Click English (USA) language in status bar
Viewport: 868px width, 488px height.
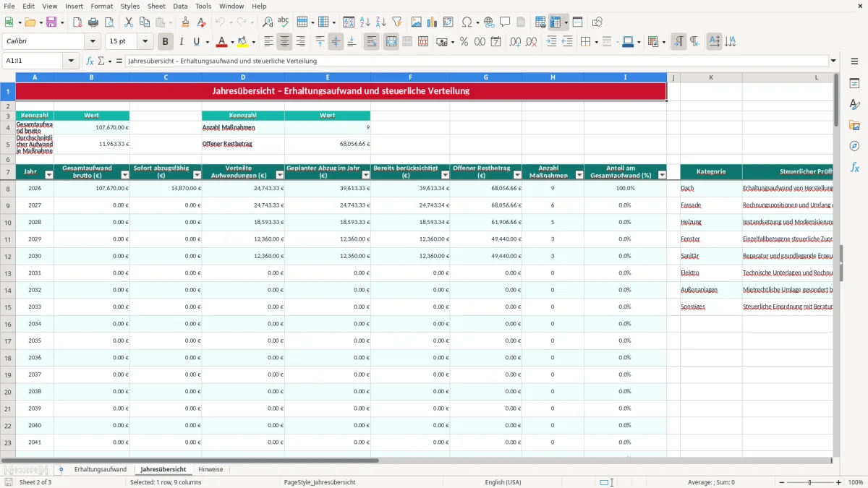pos(503,482)
